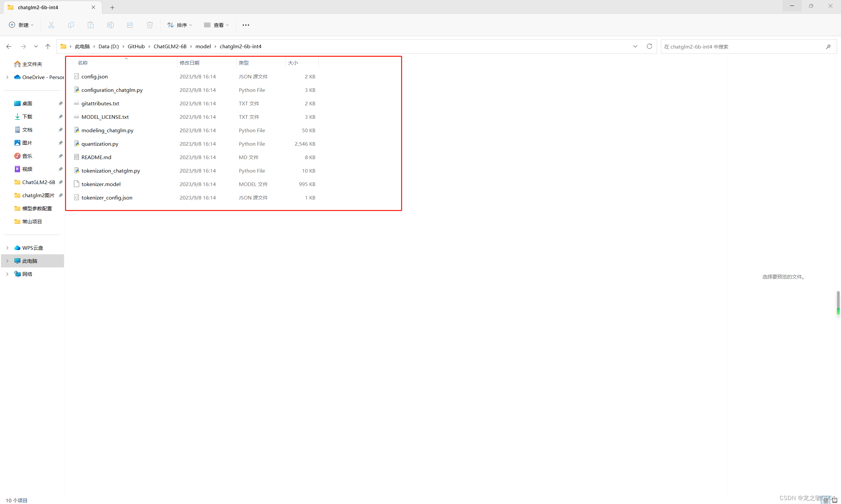Viewport: 841px width, 504px height.
Task: Open the 新建 (New) dropdown
Action: (x=21, y=25)
